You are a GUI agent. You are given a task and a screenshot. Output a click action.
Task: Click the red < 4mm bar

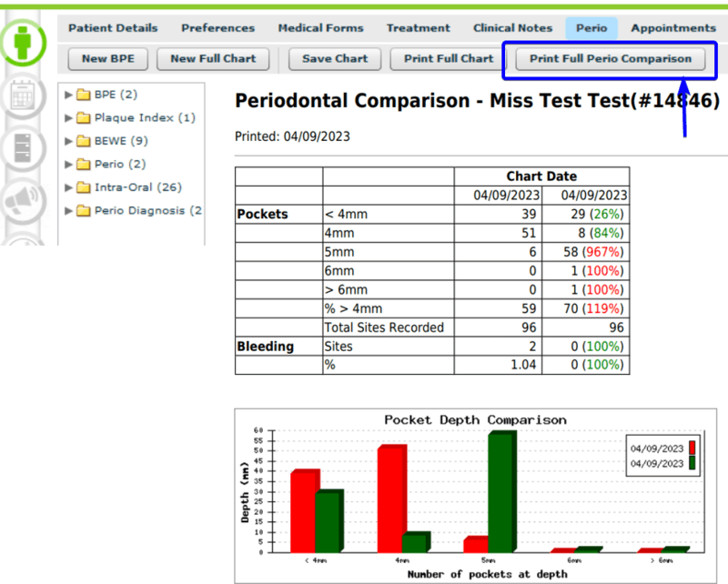(303, 511)
